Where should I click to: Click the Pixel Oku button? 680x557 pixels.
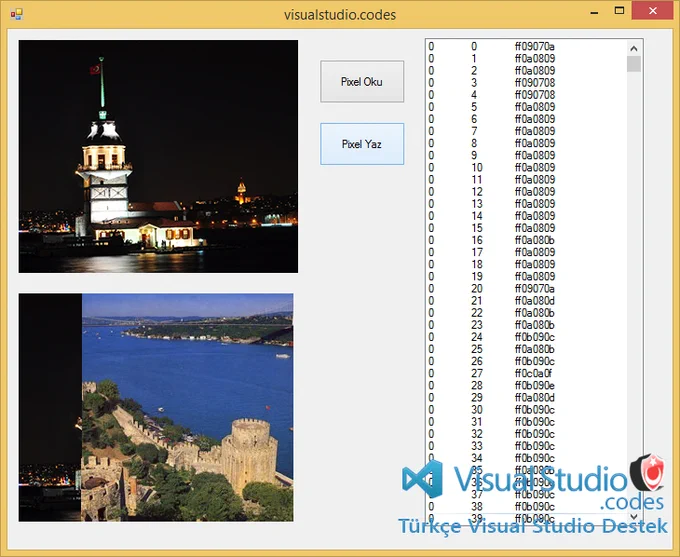[362, 82]
